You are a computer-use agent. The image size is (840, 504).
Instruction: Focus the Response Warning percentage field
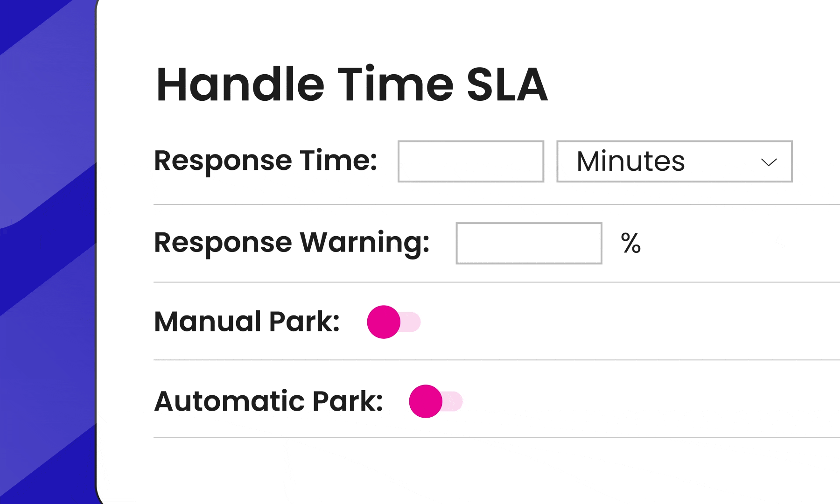point(529,243)
